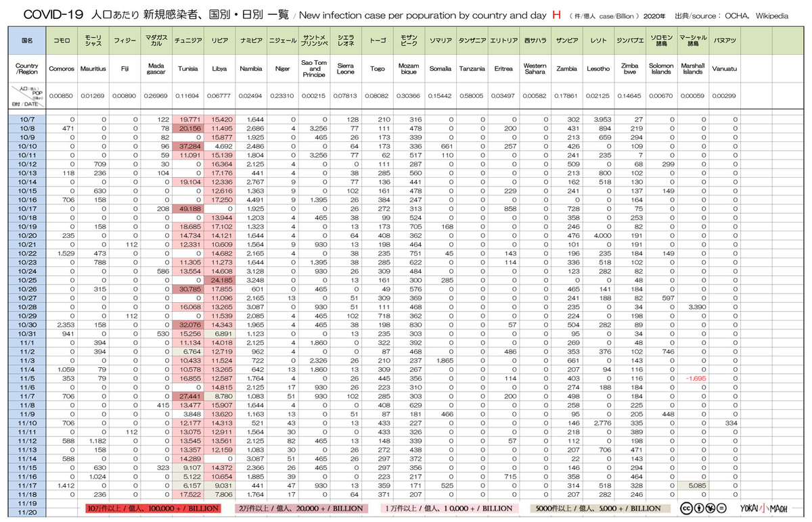Click the Namibia column header
This screenshot has height=522, width=812.
coord(251,69)
